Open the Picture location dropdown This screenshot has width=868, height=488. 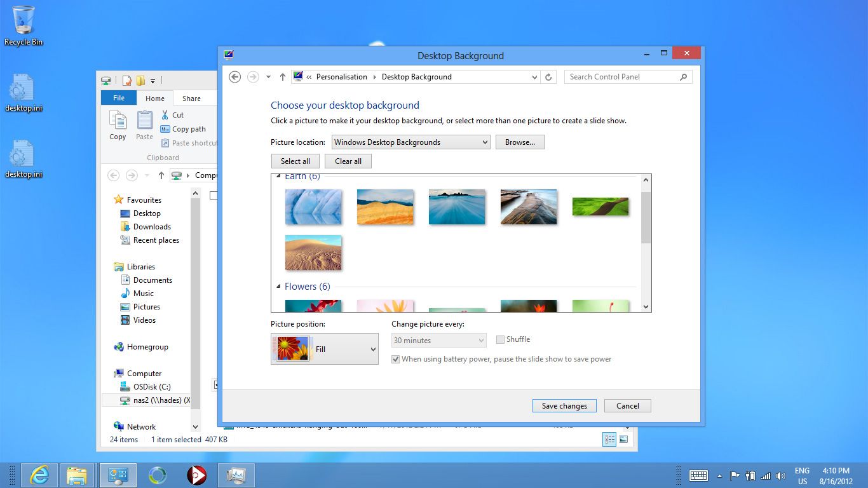[x=410, y=142]
